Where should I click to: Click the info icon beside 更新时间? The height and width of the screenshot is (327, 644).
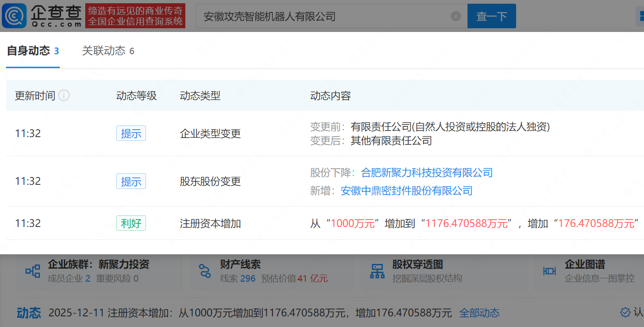tap(64, 95)
